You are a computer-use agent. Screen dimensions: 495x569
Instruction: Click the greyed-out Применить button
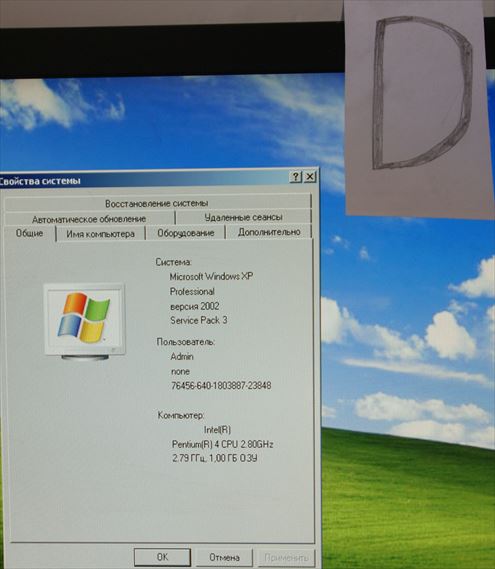(x=286, y=557)
